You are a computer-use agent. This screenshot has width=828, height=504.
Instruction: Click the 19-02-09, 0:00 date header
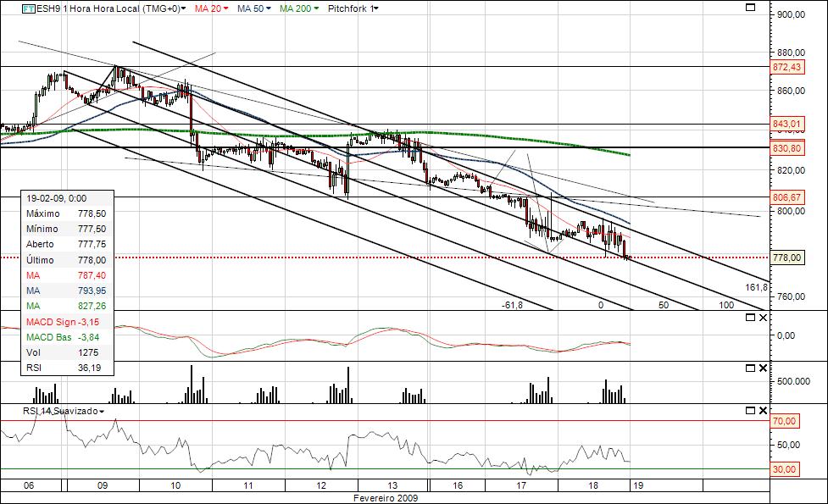point(67,198)
